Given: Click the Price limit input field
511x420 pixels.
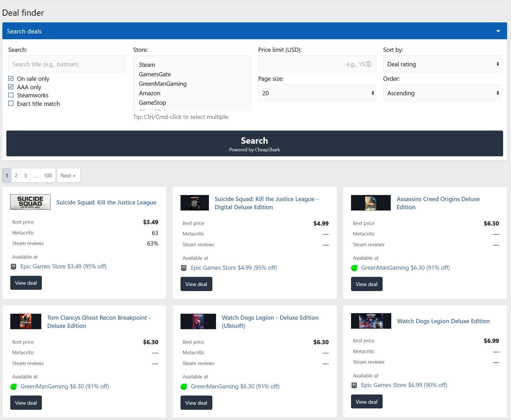Looking at the screenshot, I should (317, 64).
